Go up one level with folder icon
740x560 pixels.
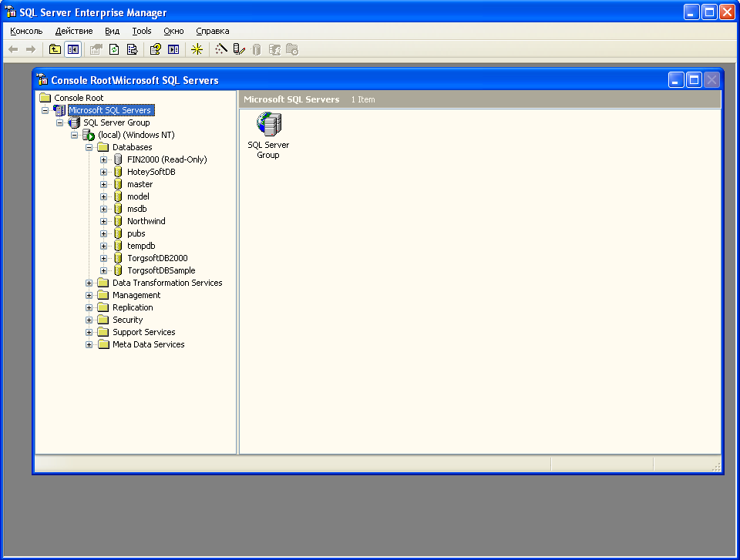[55, 49]
